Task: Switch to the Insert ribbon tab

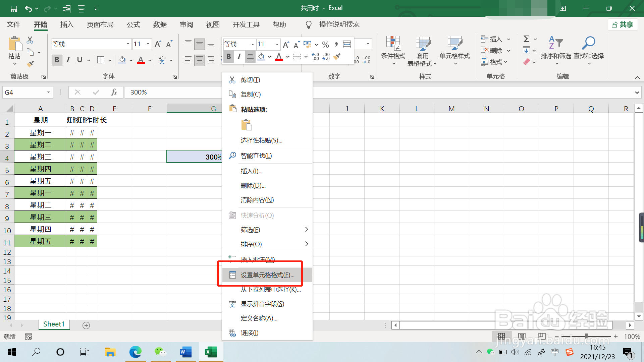Action: pos(67,24)
